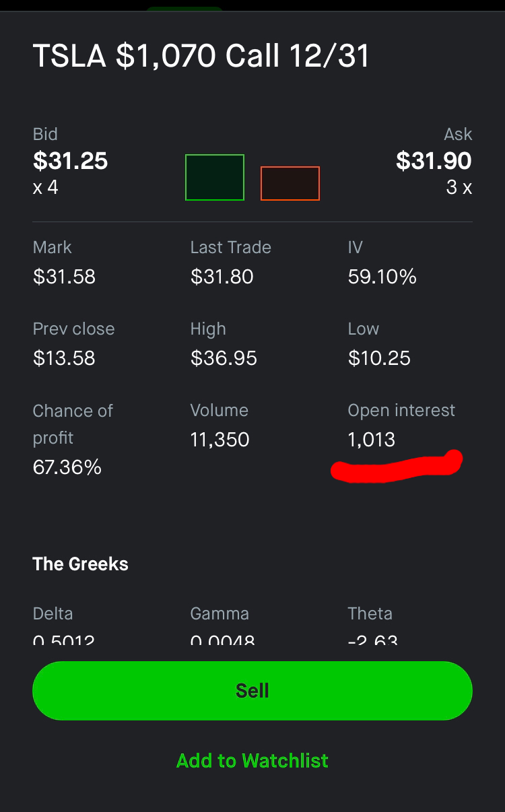Tap the Bid price $31.25

click(x=71, y=161)
